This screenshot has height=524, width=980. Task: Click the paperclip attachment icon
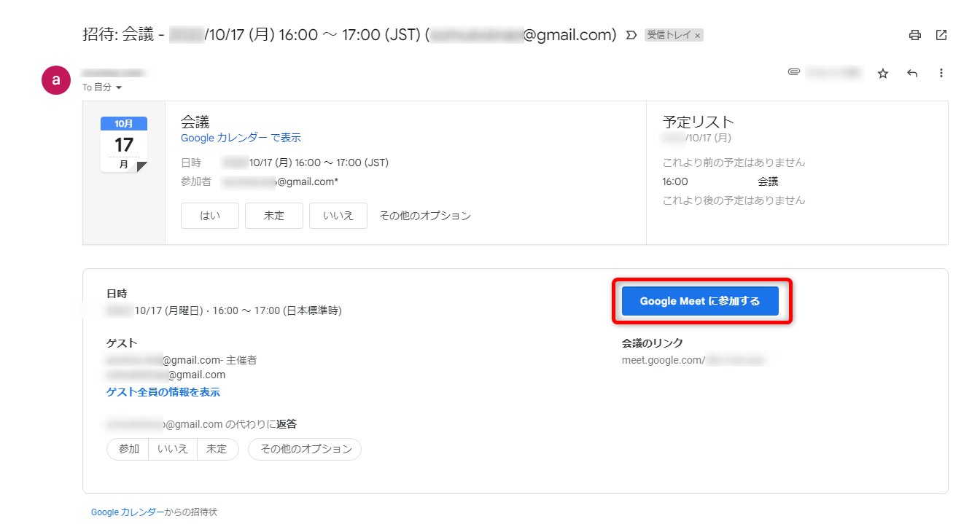(x=794, y=72)
